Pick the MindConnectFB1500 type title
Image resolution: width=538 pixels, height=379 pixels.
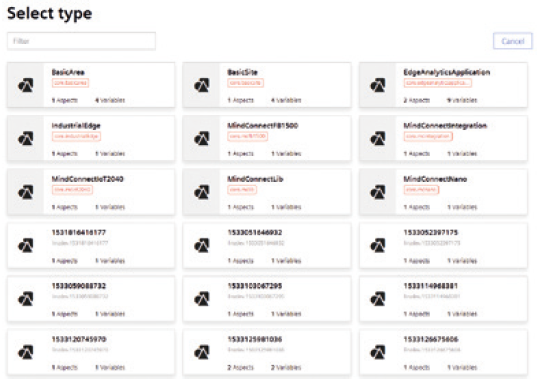[x=262, y=126]
